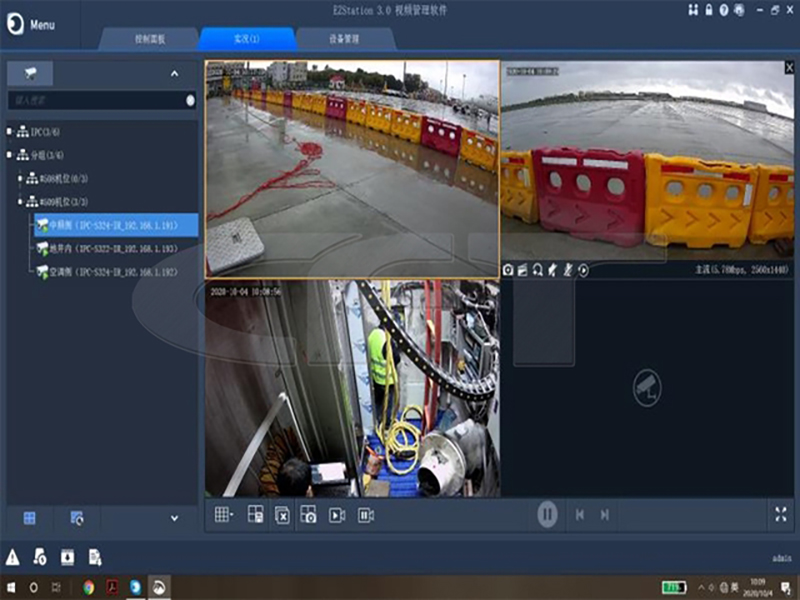
Task: Select camera IPC-S322-IR_192.168.1.193
Action: coord(112,248)
